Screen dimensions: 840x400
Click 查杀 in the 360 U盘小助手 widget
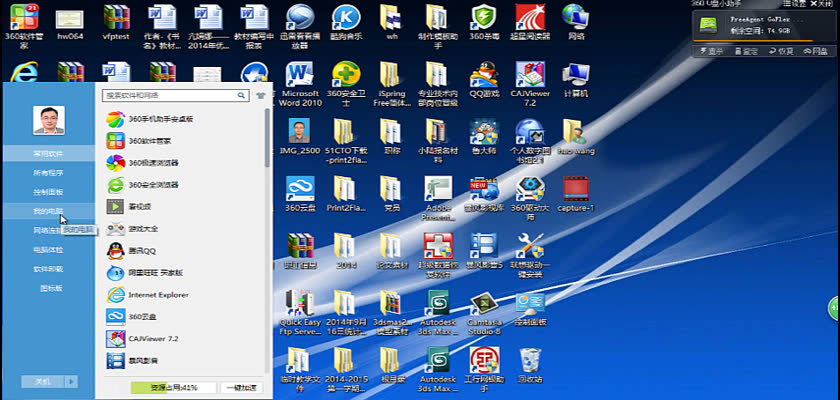tap(711, 51)
